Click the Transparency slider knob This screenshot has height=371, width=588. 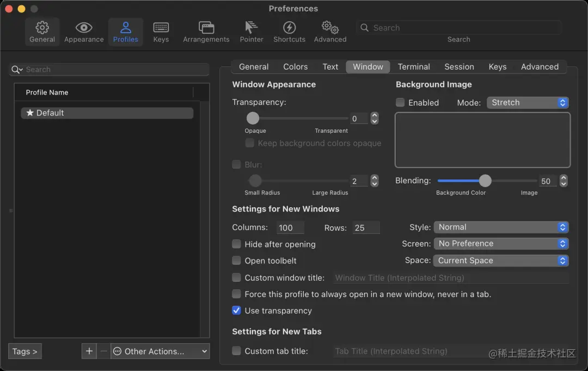[253, 119]
